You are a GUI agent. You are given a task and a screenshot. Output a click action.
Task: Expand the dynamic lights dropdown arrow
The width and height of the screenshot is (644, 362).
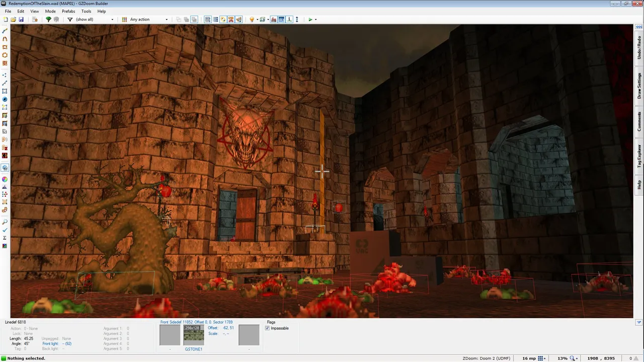tap(257, 20)
